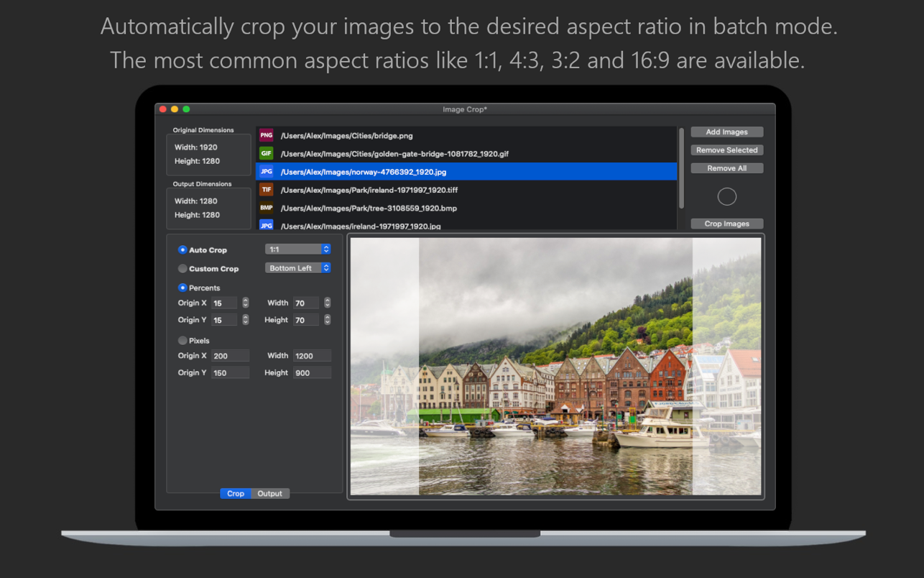Switch to Pixels radio button
924x578 pixels.
point(183,341)
